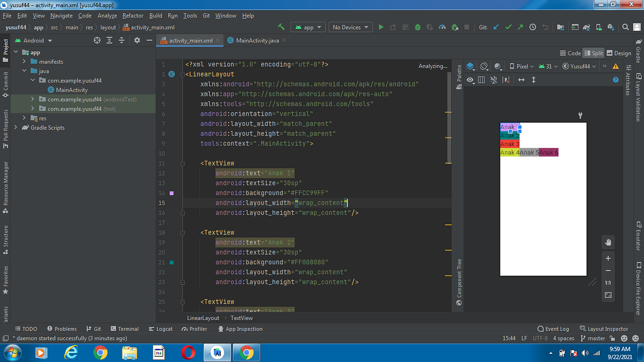Toggle view options with the eye icon
The image size is (644, 362).
470,80
